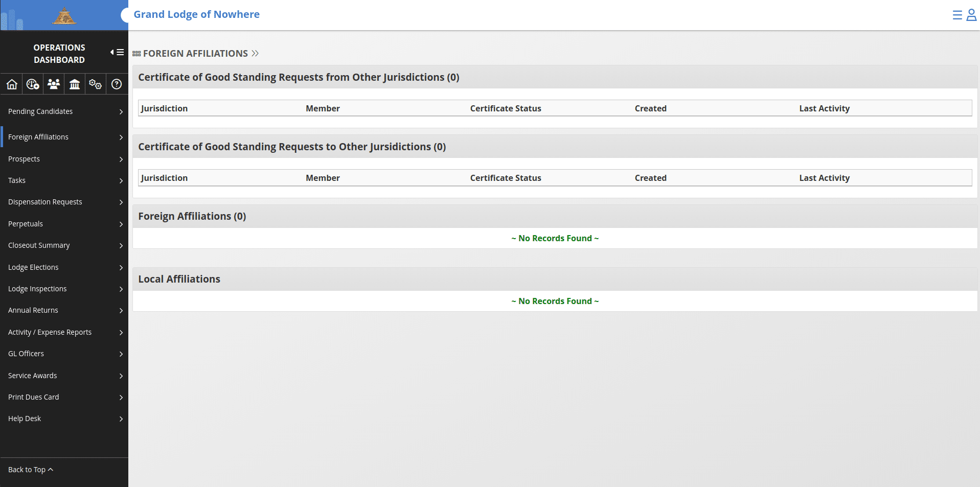
Task: Open the lodge building icon
Action: click(75, 84)
